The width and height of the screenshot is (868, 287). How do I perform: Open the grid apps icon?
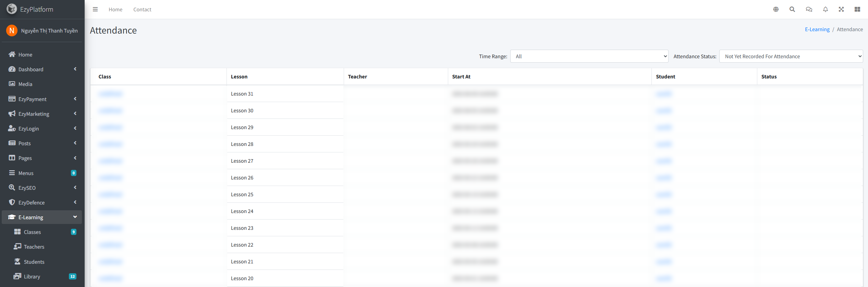click(x=857, y=9)
